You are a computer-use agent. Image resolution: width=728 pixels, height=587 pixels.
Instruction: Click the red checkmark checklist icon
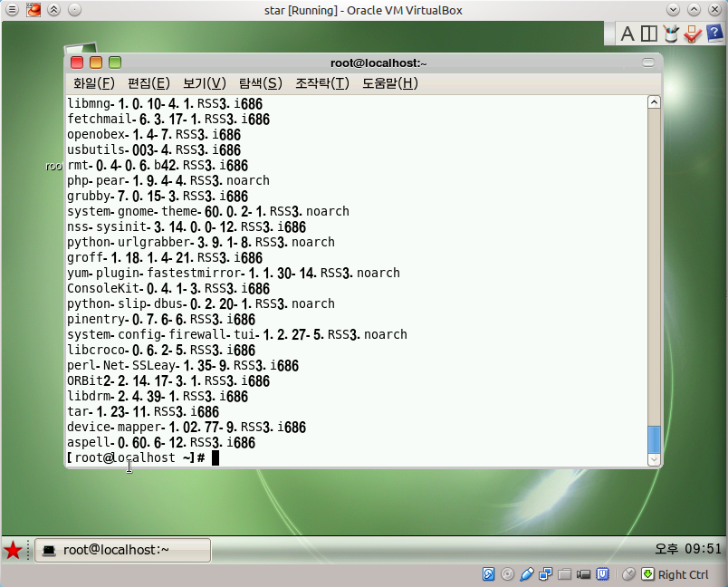coord(693,34)
